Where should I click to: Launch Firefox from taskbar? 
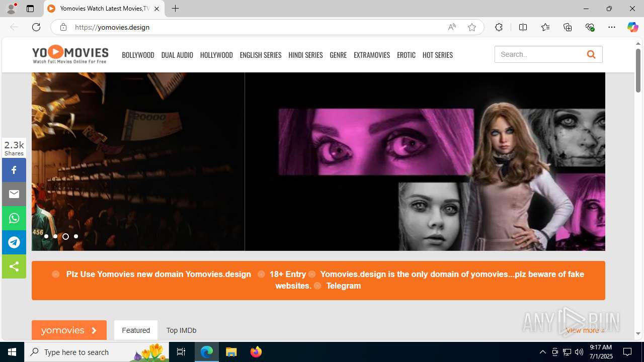click(x=256, y=352)
